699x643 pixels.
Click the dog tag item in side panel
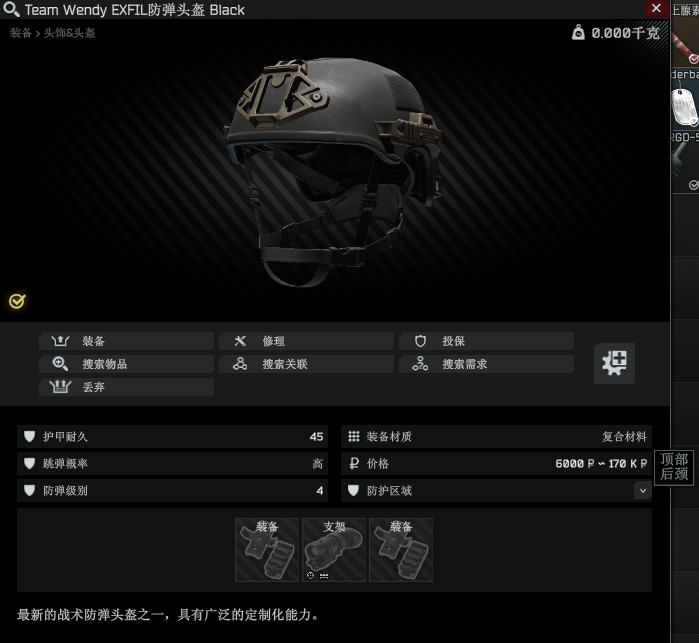(x=685, y=107)
